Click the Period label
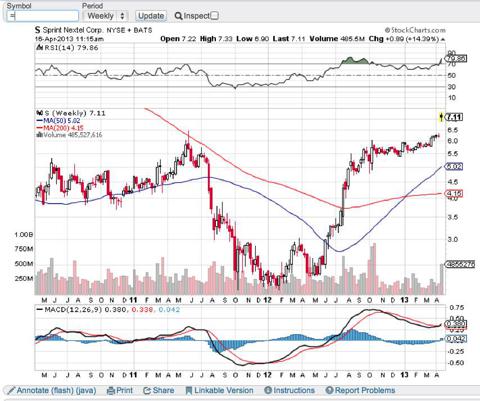 (x=93, y=6)
